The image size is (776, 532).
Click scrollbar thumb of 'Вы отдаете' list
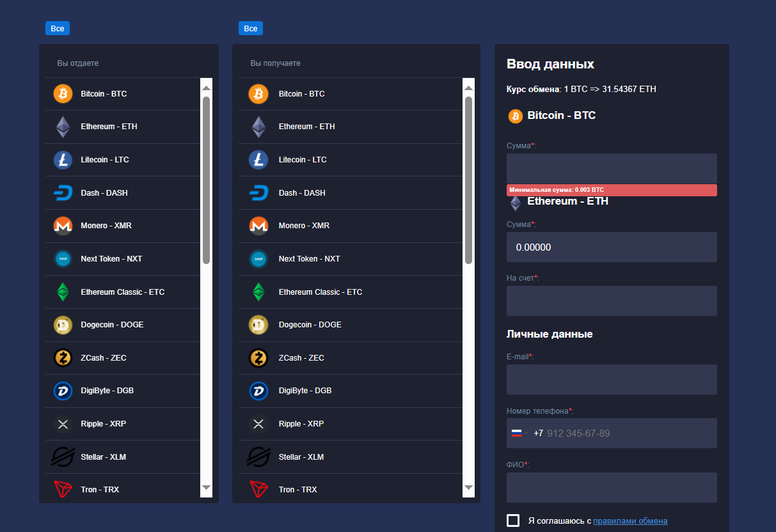pyautogui.click(x=206, y=180)
